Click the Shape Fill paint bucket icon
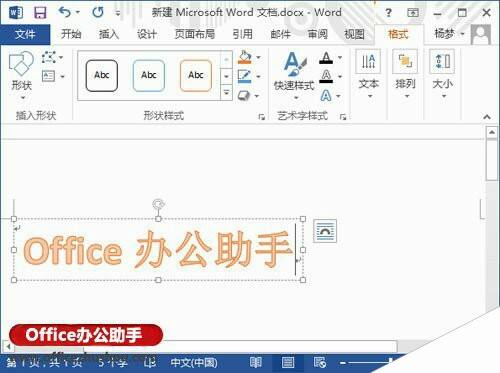This screenshot has width=500, height=373. point(245,57)
